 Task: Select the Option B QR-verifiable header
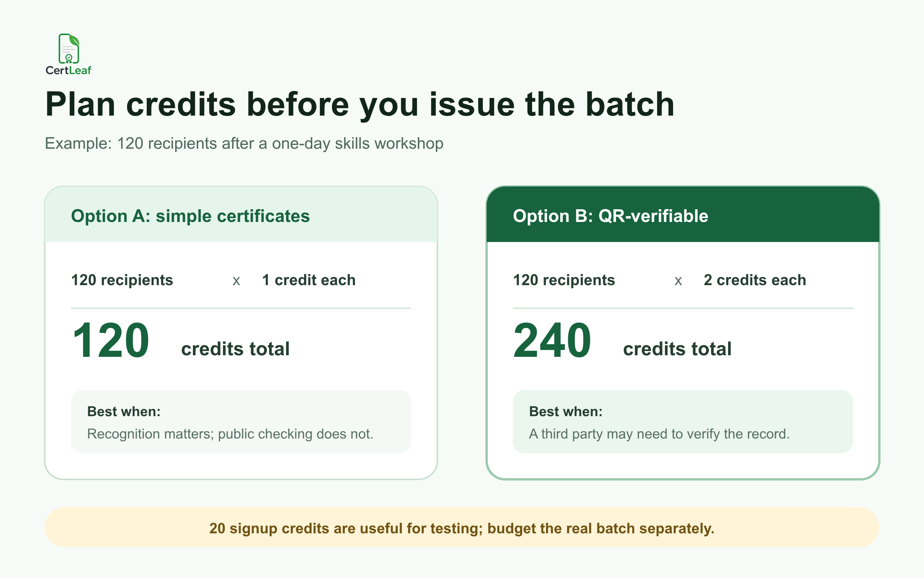683,215
